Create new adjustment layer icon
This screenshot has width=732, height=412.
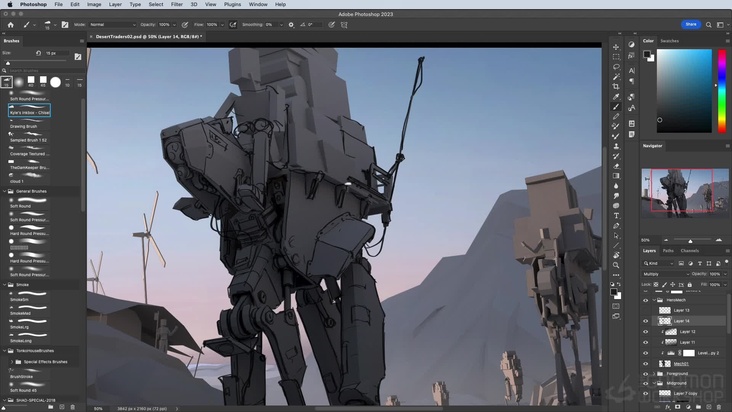pos(688,407)
